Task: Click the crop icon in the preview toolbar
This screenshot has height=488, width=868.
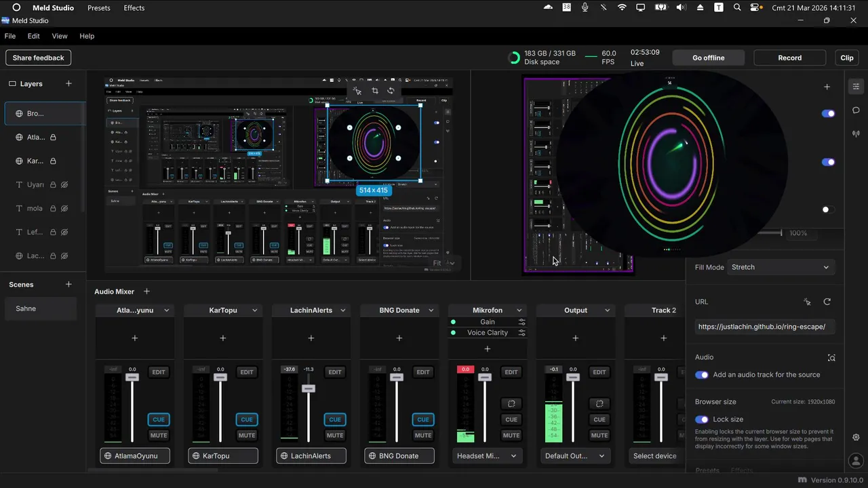Action: coord(374,91)
